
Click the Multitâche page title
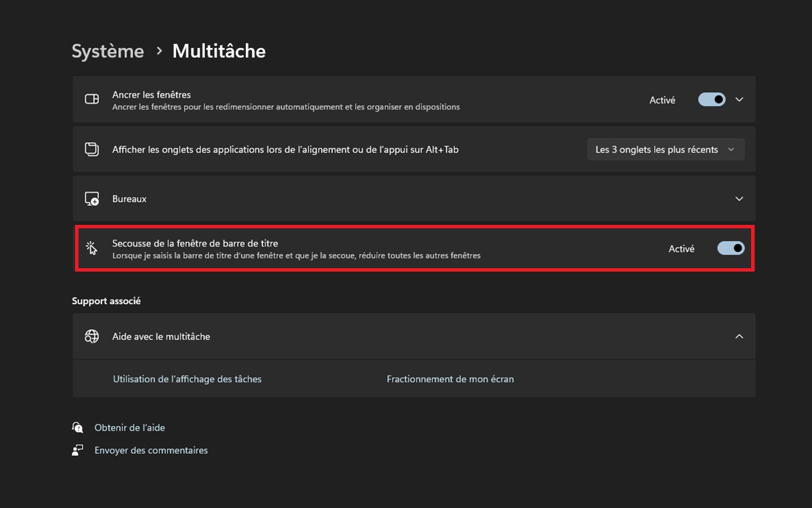point(219,51)
